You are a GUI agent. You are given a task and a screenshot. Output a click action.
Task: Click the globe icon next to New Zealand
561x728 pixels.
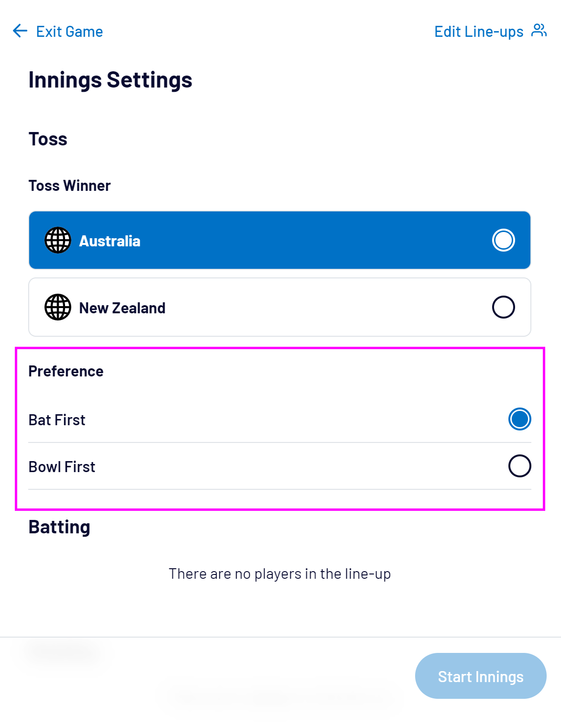point(58,308)
